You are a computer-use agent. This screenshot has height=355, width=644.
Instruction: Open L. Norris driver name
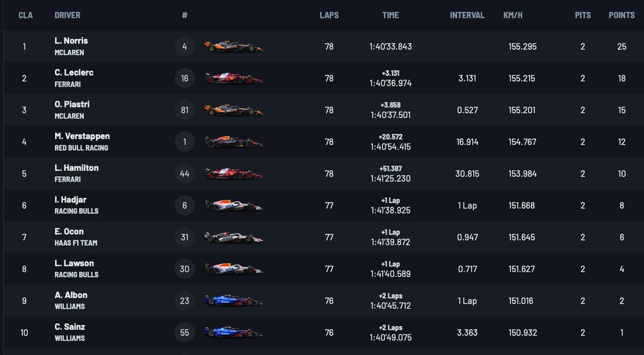click(71, 41)
